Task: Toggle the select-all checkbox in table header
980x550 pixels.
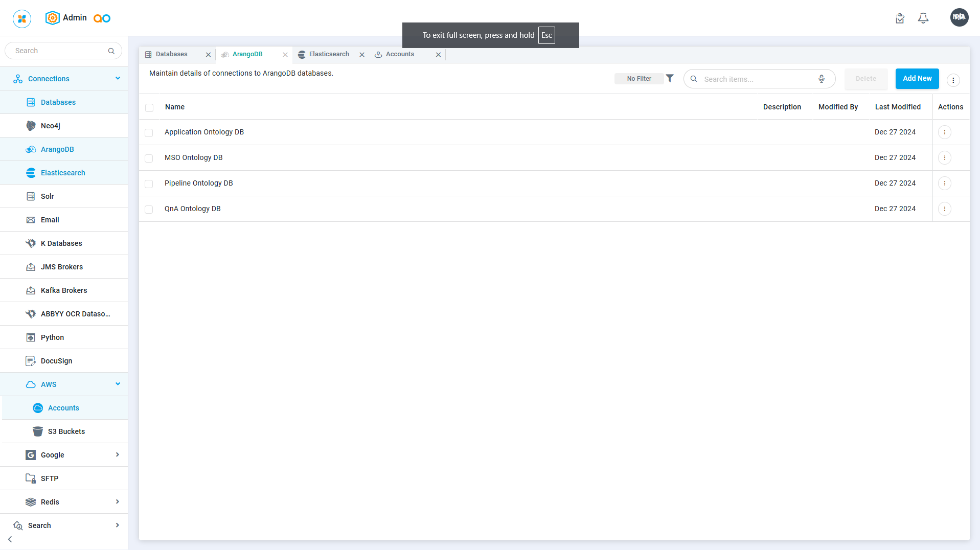Action: 149,108
